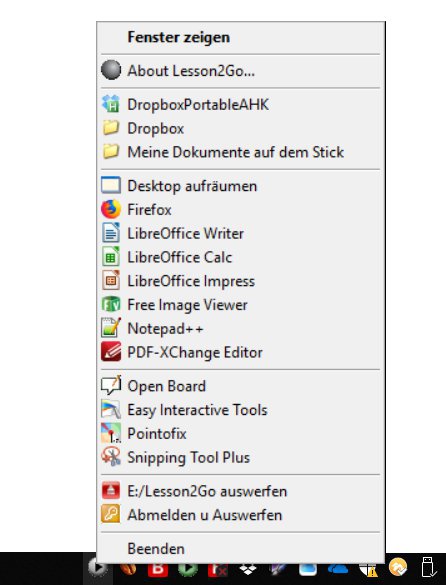Choose Desktop aufräumen
Image resolution: width=446 pixels, height=585 pixels.
point(241,186)
